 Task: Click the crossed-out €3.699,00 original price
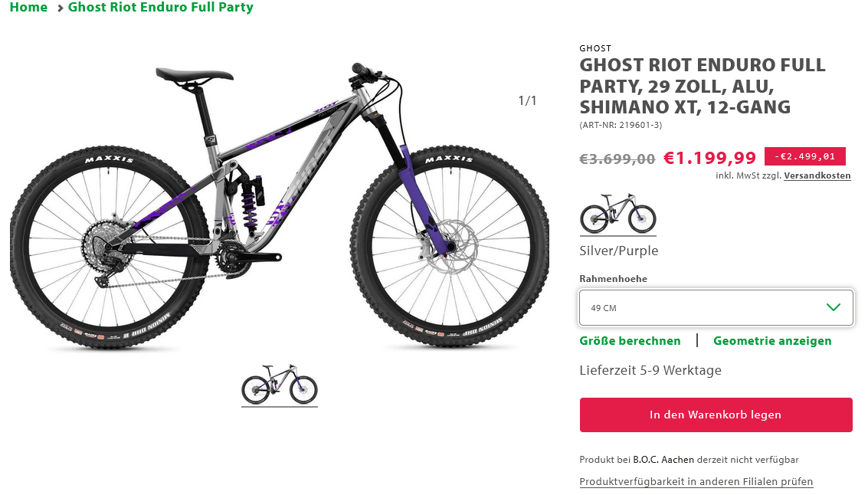click(x=617, y=159)
